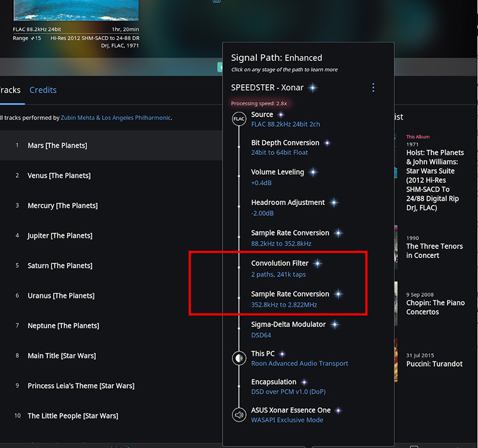Screen dimensions: 478x448
Task: Click the 'Hi-Res 2012 SHM-SACD to 24-88 DR' version text
Action: (x=95, y=38)
